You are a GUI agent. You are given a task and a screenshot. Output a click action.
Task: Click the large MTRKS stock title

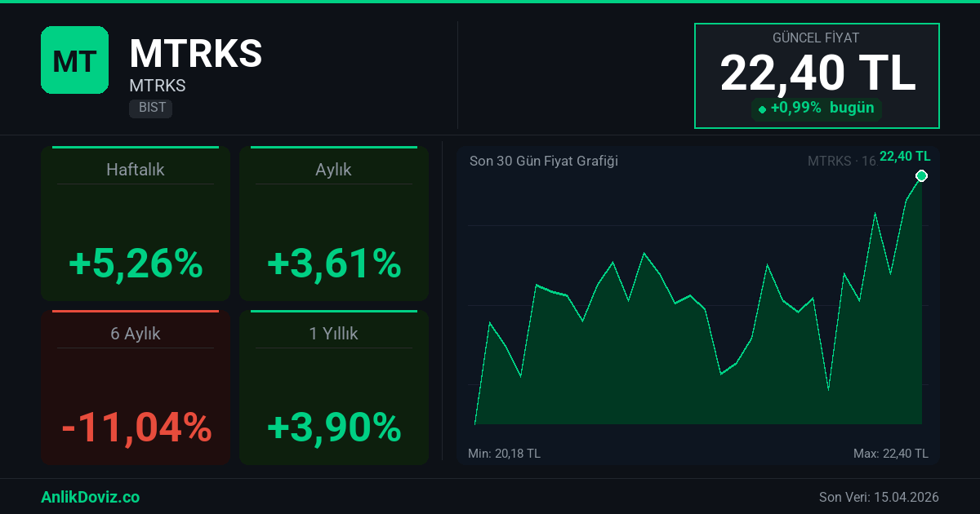coord(196,54)
